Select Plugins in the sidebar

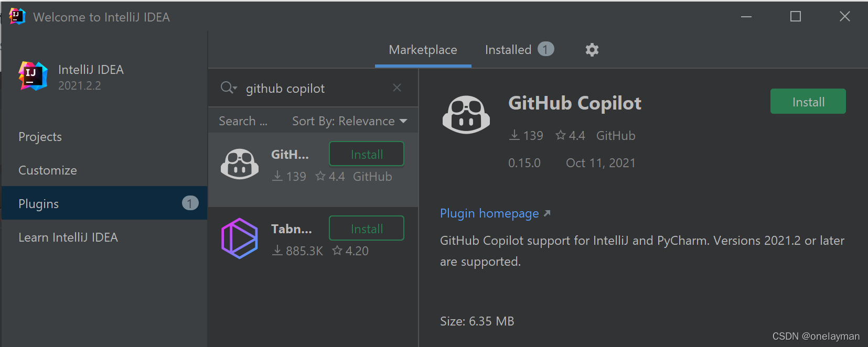pyautogui.click(x=104, y=203)
